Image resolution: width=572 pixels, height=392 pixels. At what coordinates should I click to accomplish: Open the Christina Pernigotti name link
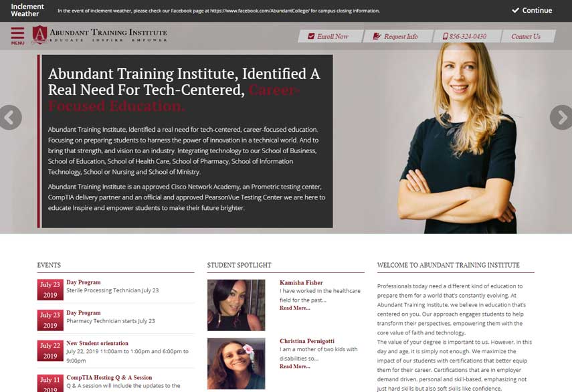click(307, 341)
